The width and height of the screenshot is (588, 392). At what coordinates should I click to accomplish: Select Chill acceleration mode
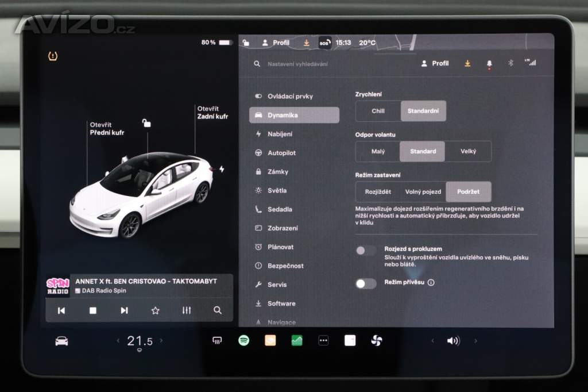click(378, 111)
